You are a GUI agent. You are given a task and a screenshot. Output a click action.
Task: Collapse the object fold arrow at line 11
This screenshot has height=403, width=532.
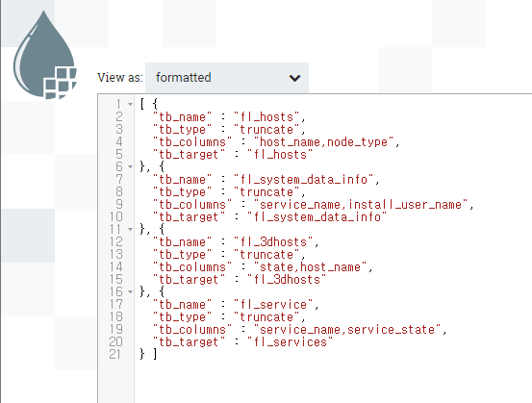point(130,229)
